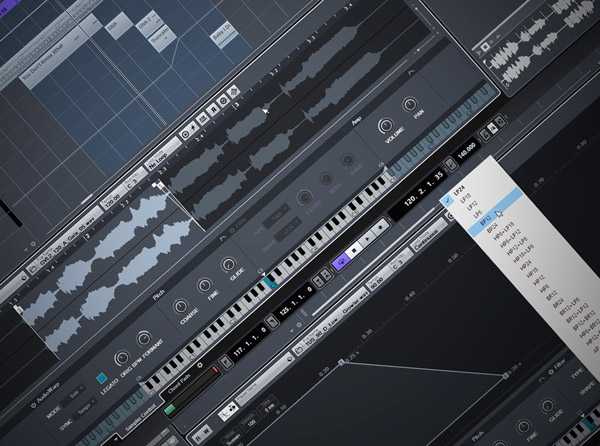This screenshot has width=600, height=446.
Task: Pick LP12 from the filter type list
Action: point(472,206)
